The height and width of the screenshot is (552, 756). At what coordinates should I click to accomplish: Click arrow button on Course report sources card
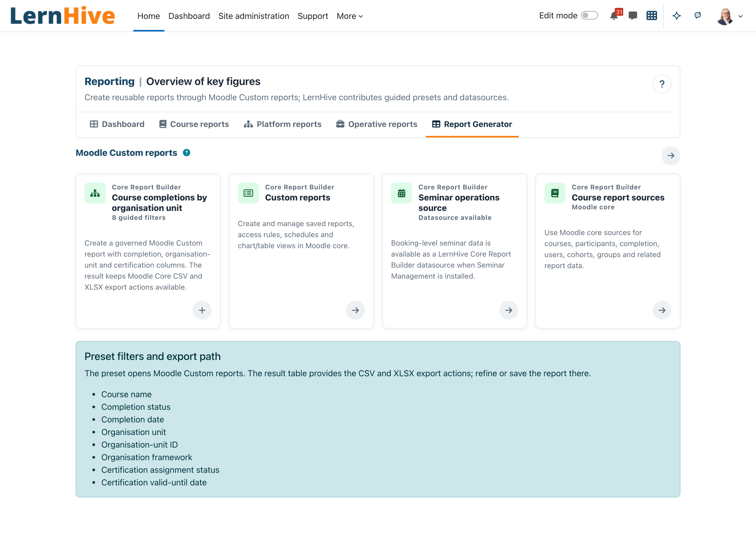click(662, 310)
